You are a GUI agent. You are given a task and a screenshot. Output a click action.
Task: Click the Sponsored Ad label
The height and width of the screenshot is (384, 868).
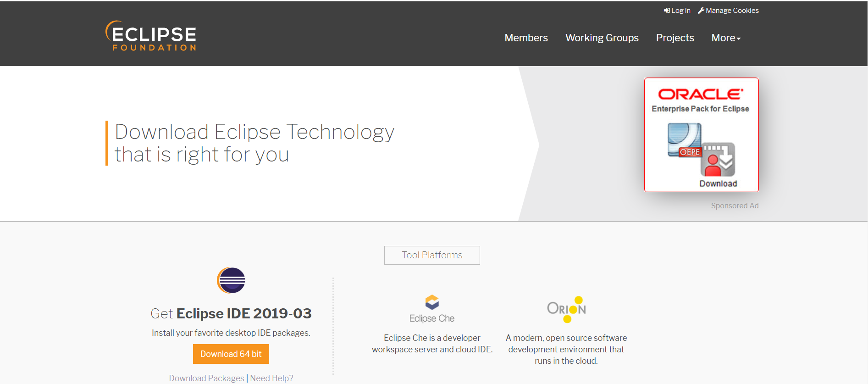735,206
